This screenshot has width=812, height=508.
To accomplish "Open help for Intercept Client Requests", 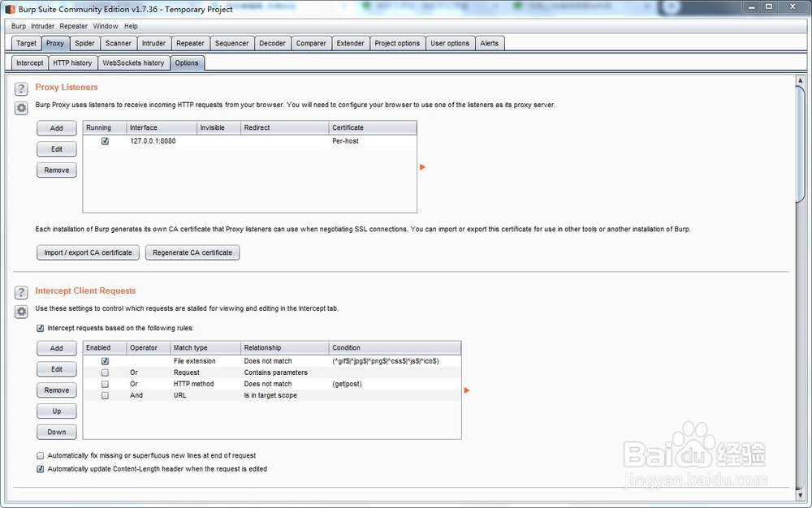I will 21,292.
